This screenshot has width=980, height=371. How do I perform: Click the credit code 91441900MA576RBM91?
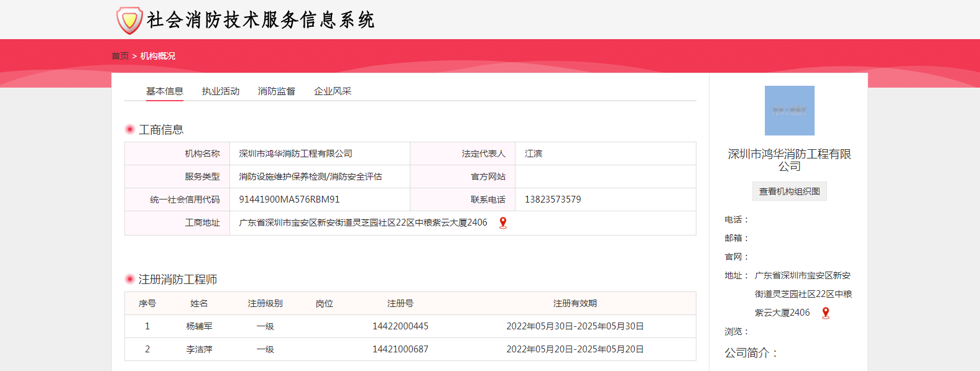289,199
